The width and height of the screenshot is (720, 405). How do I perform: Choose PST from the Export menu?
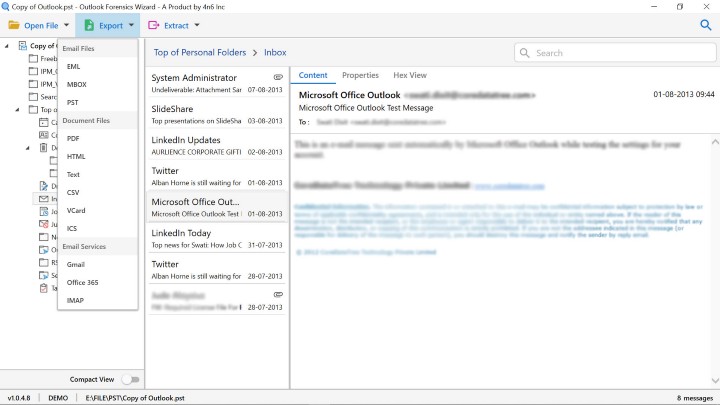coord(98,102)
